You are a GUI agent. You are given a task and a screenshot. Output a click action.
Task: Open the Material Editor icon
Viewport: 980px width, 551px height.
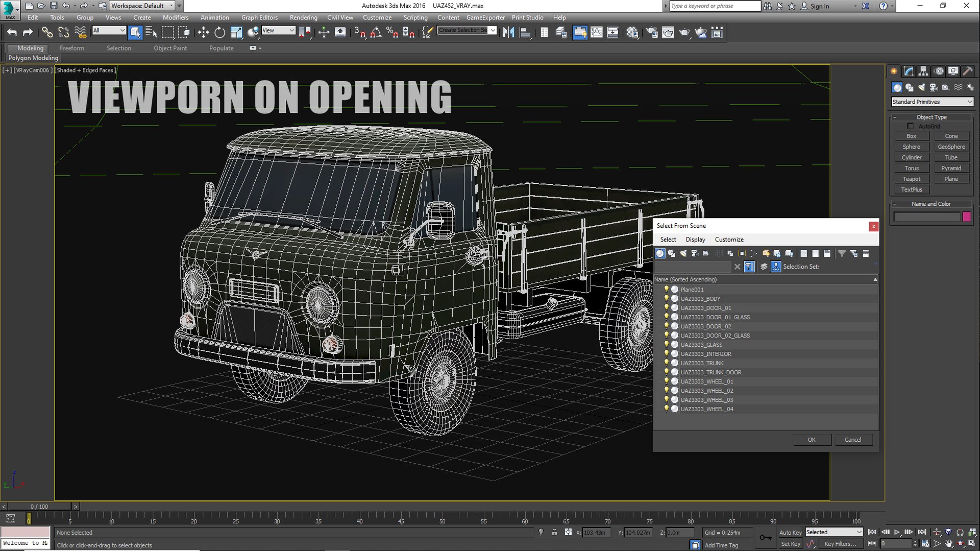(x=632, y=33)
